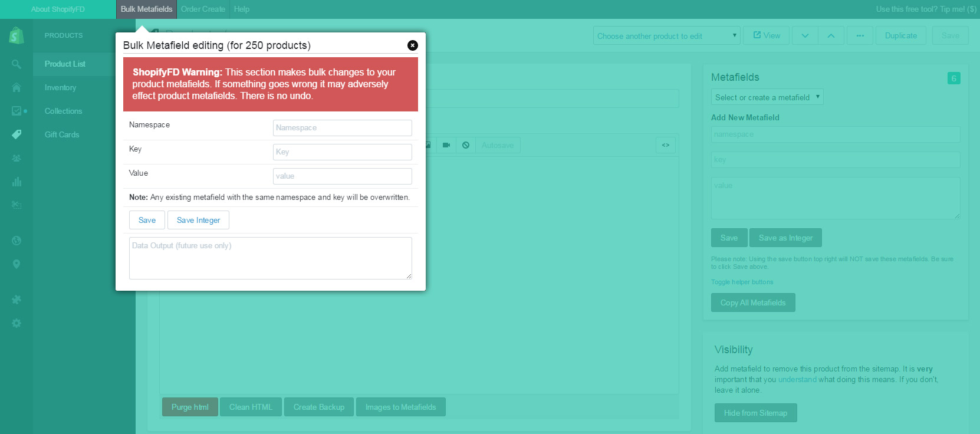Focus value textarea under Add New Metafield
Screen dimensions: 980x434
click(836, 198)
